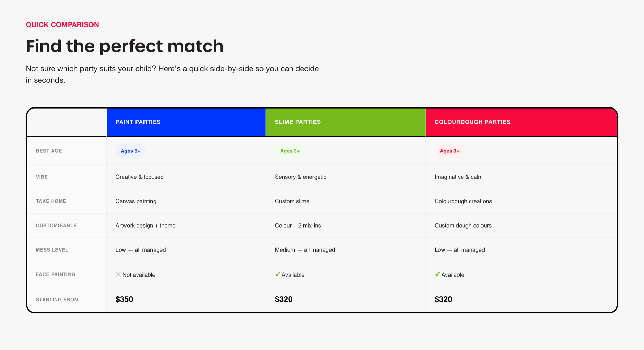This screenshot has width=644, height=350.
Task: Click the green checkmark in the Colourdough Parties column
Action: [x=437, y=274]
